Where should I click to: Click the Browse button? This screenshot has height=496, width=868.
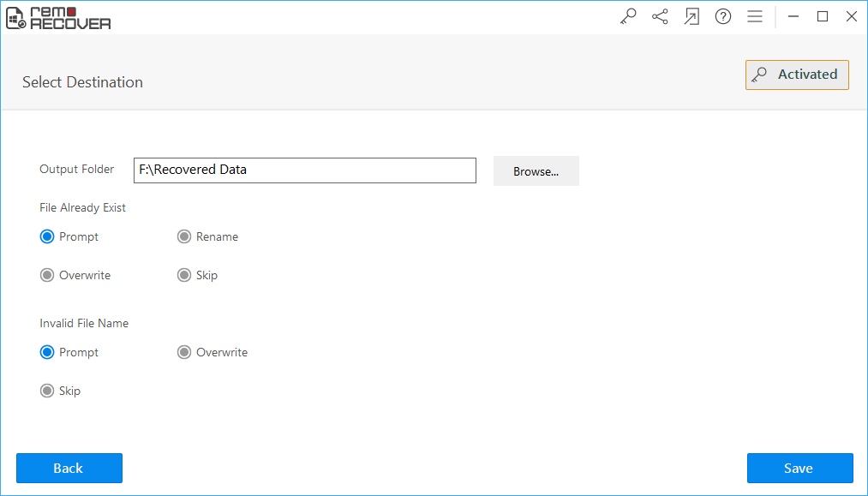pyautogui.click(x=536, y=170)
